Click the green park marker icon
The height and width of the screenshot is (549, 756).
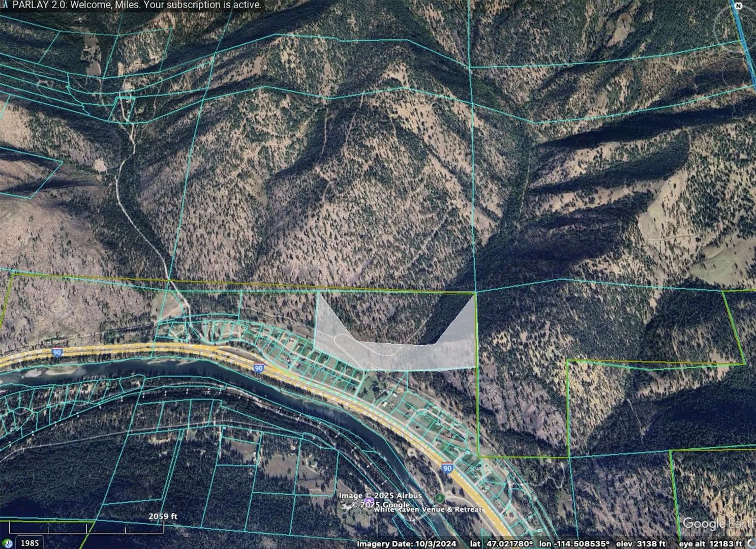(440, 497)
